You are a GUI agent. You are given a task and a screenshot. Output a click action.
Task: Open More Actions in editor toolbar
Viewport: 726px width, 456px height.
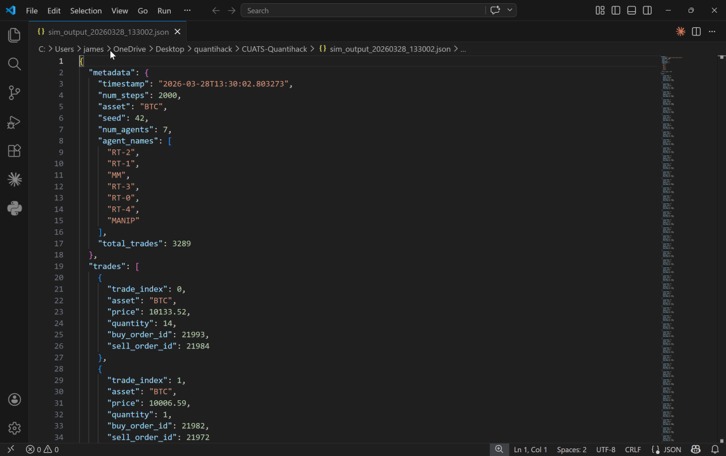pyautogui.click(x=712, y=31)
